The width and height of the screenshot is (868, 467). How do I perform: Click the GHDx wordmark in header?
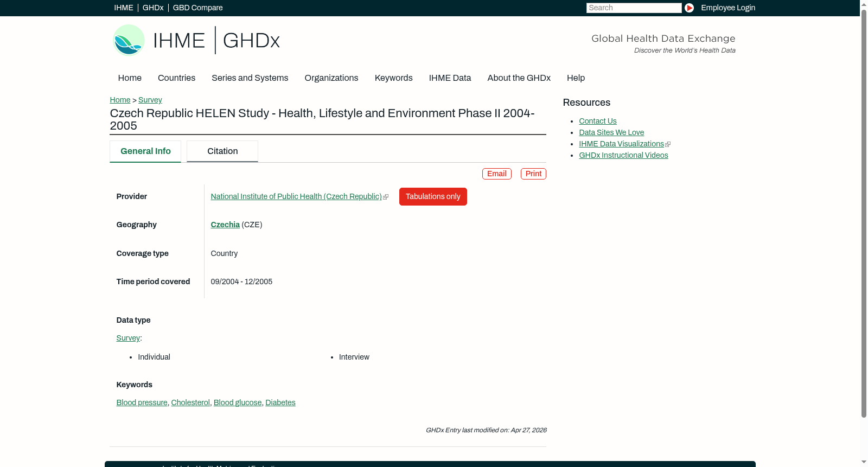pyautogui.click(x=251, y=41)
